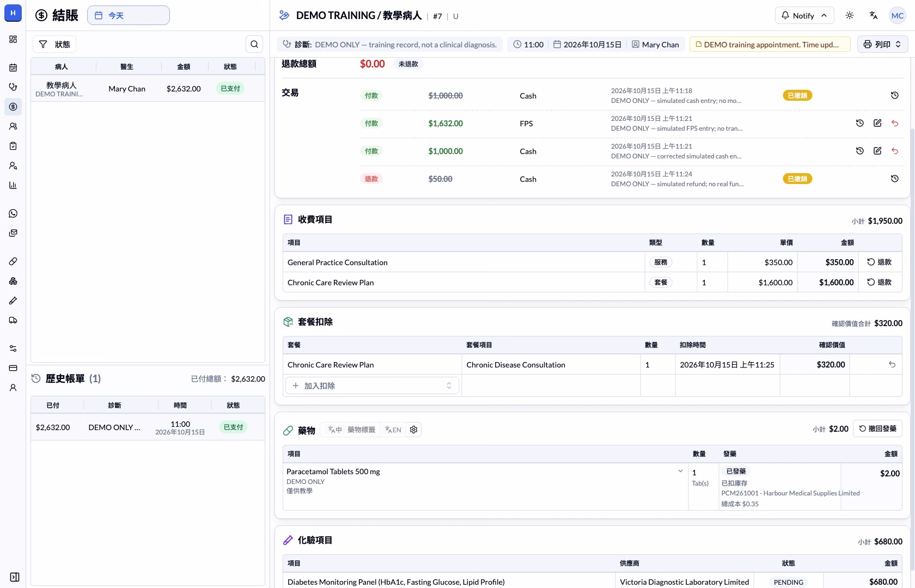Open the bar chart reports sidebar icon
The image size is (915, 588).
pyautogui.click(x=13, y=185)
